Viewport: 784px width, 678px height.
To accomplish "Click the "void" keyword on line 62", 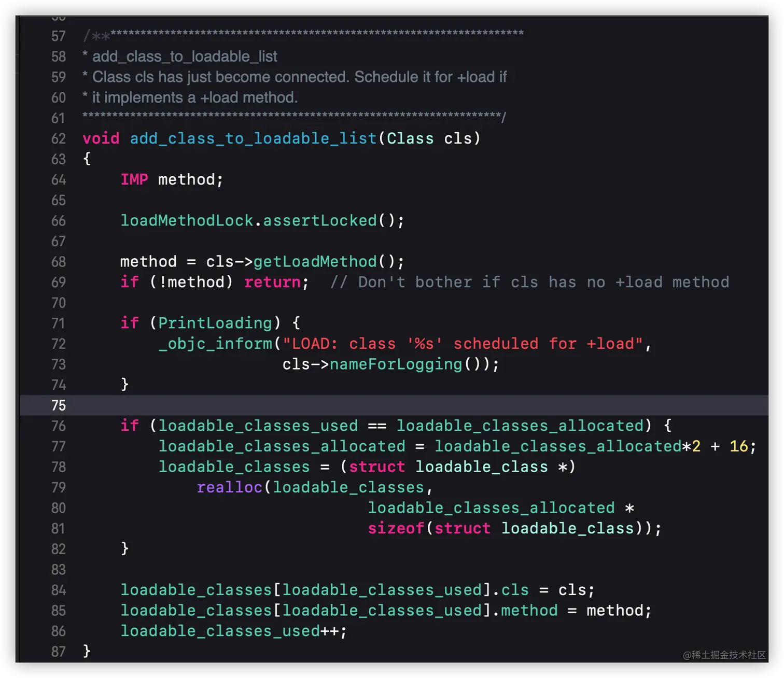I will click(101, 138).
